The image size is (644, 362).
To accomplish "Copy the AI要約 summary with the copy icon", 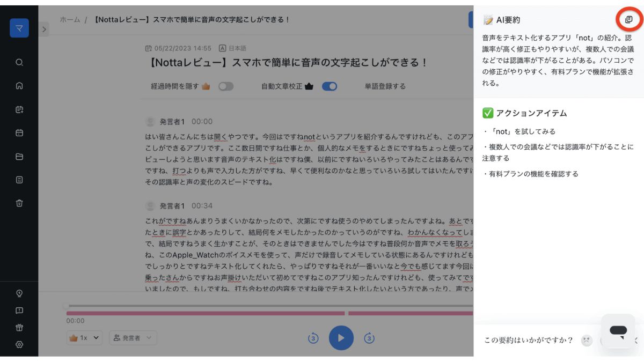I will pos(629,19).
